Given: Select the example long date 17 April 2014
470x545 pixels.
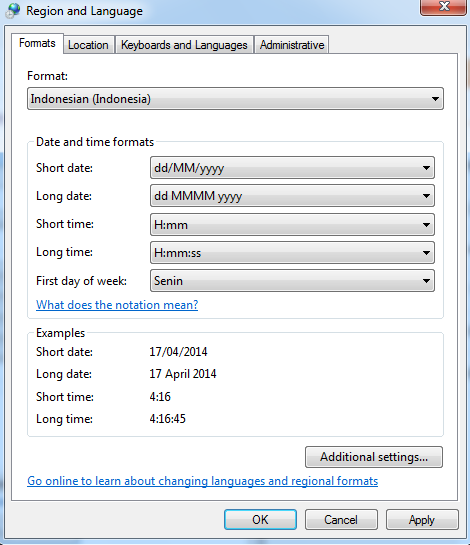Looking at the screenshot, I should click(x=183, y=374).
